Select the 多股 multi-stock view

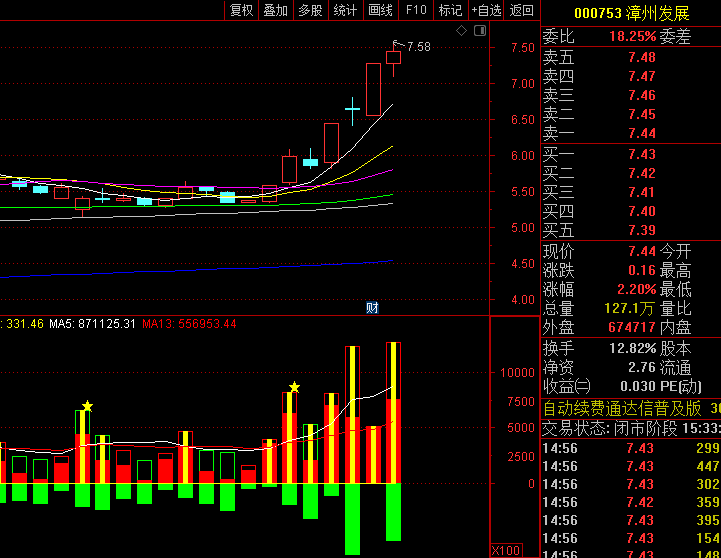coord(310,10)
